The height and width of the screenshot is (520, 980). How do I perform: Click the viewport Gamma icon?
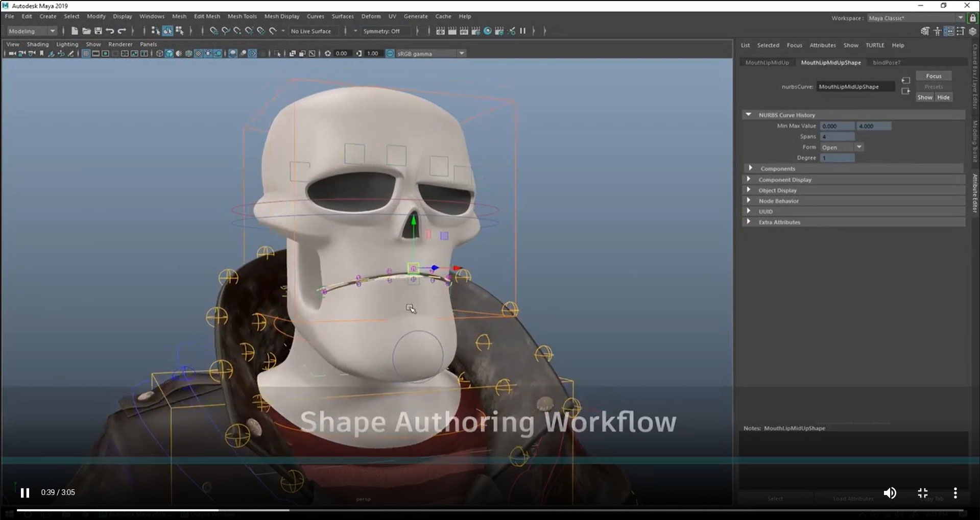pyautogui.click(x=358, y=54)
